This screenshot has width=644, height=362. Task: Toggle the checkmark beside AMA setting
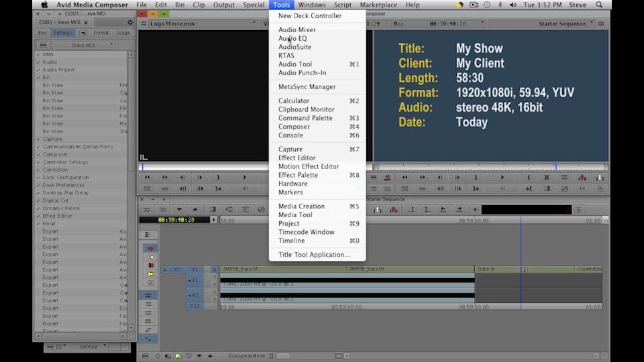pyautogui.click(x=38, y=54)
